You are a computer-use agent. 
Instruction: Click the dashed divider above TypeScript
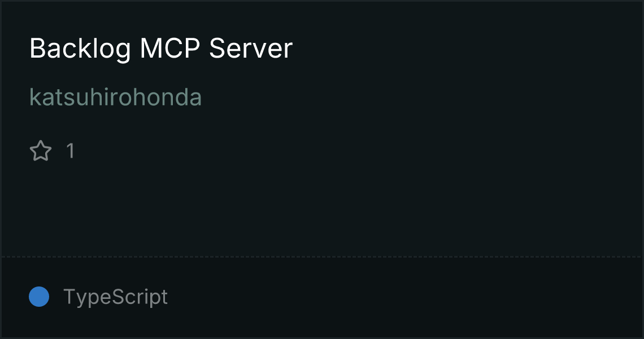pos(322,257)
